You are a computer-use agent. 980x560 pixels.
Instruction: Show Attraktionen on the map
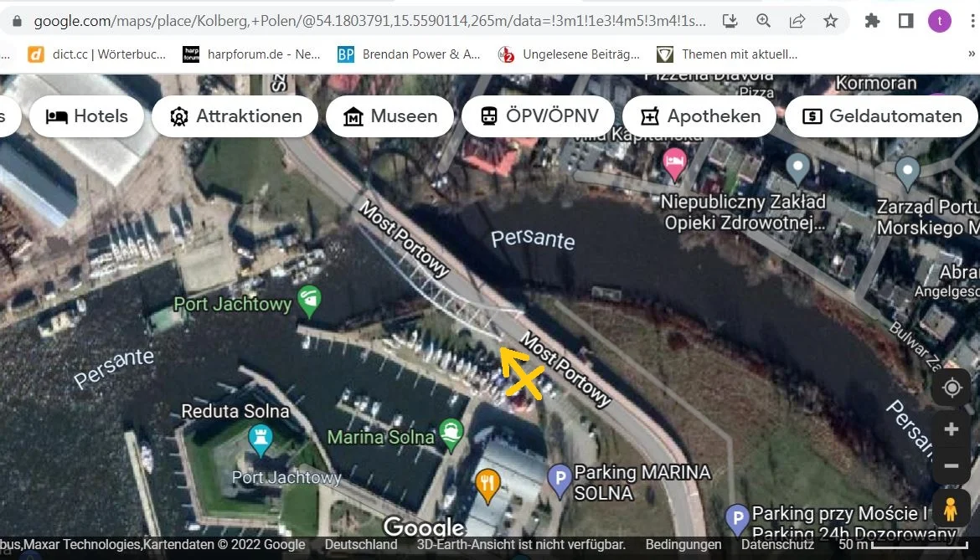pos(235,116)
